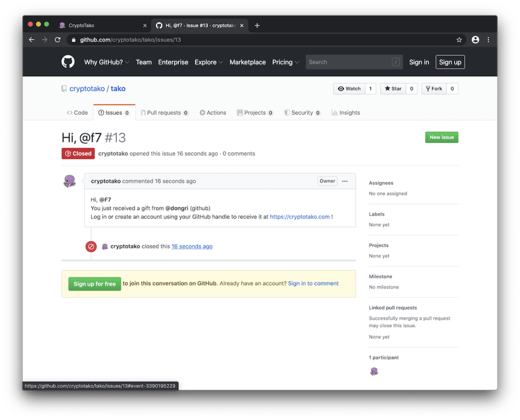This screenshot has height=420, width=520.
Task: Open the Marketplace nav link
Action: click(x=248, y=62)
